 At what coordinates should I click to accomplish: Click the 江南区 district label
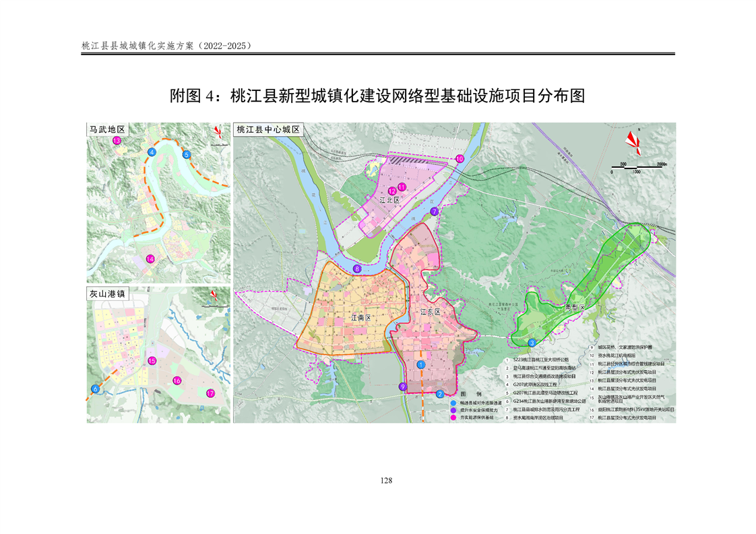[x=360, y=316]
